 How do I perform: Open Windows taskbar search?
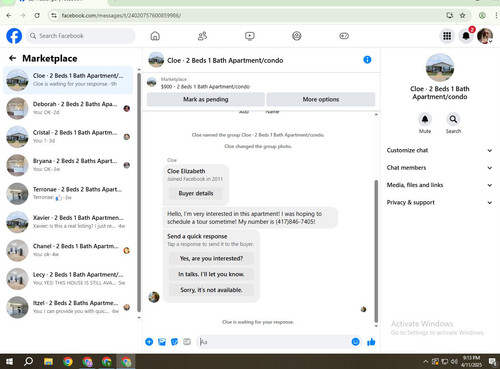coord(29,361)
